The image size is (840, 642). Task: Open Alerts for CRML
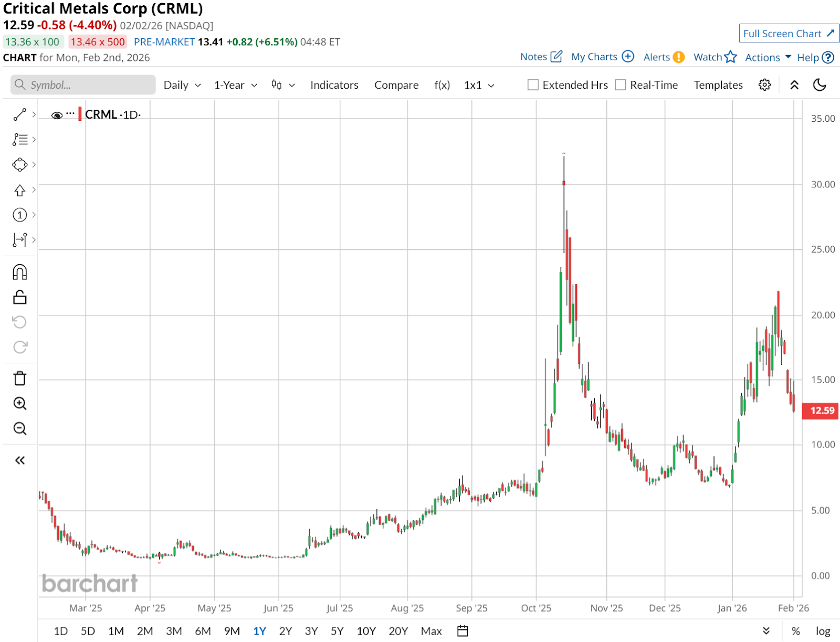tap(664, 57)
